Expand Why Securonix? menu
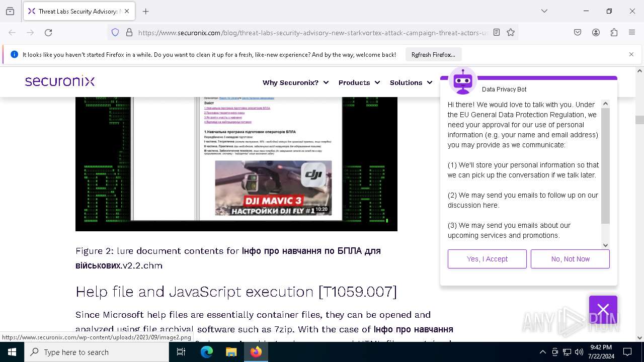 pyautogui.click(x=295, y=82)
